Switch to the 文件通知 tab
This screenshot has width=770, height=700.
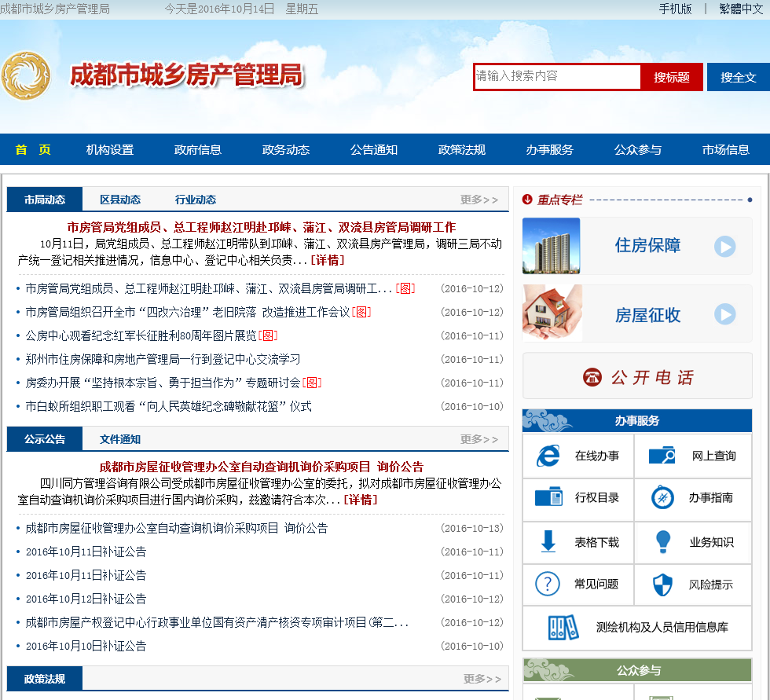coord(120,439)
